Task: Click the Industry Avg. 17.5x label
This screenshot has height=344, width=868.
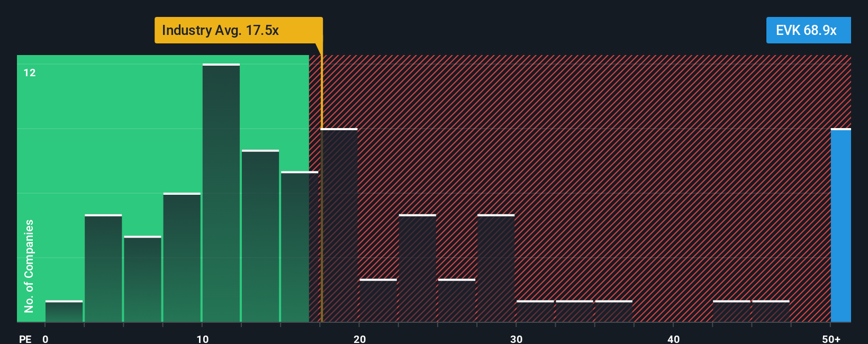Action: 238,30
